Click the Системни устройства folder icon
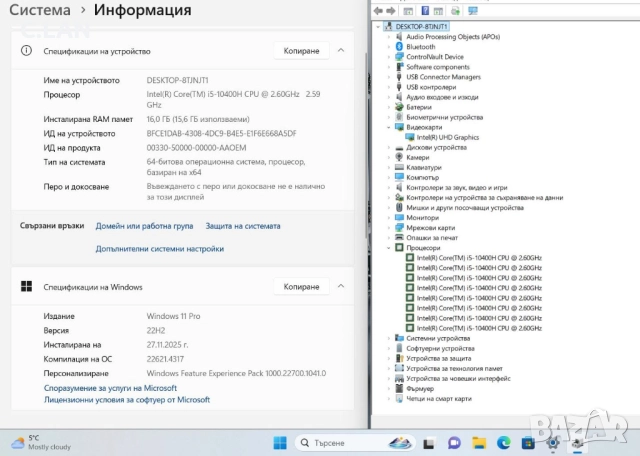640x456 pixels. coord(399,338)
